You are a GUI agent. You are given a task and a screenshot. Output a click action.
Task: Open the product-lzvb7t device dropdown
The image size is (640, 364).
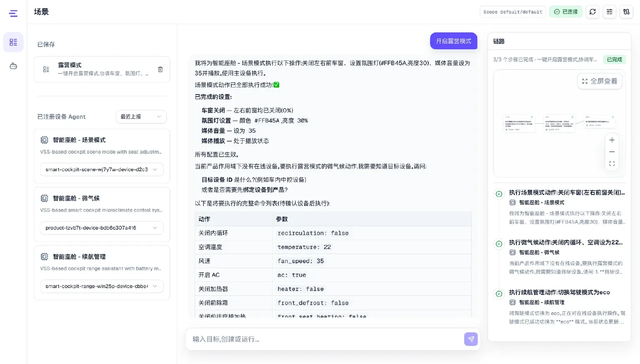pyautogui.click(x=102, y=228)
